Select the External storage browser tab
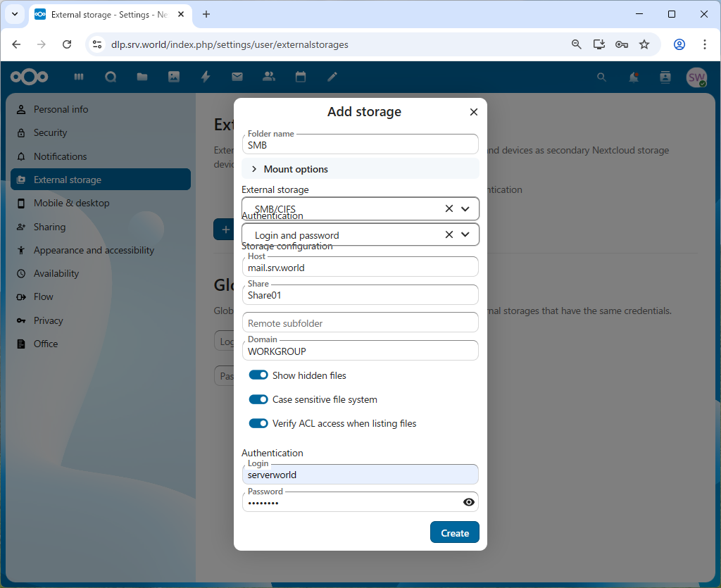 tap(111, 14)
